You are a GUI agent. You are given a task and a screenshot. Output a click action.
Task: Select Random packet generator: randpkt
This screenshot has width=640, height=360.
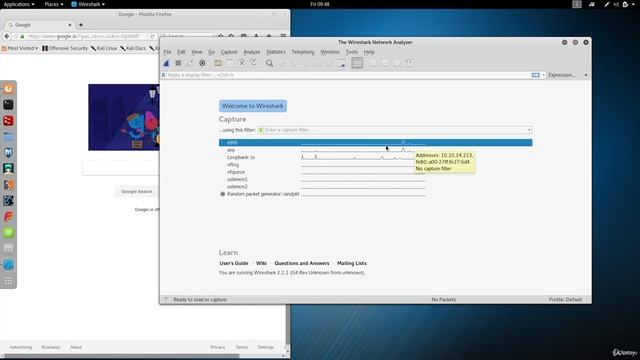[263, 194]
